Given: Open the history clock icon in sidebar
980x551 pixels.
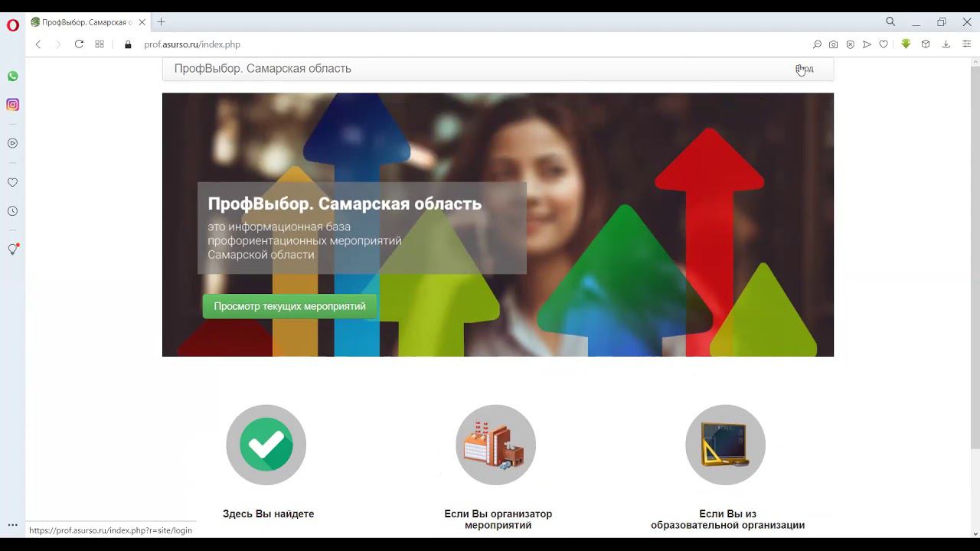Looking at the screenshot, I should [12, 211].
